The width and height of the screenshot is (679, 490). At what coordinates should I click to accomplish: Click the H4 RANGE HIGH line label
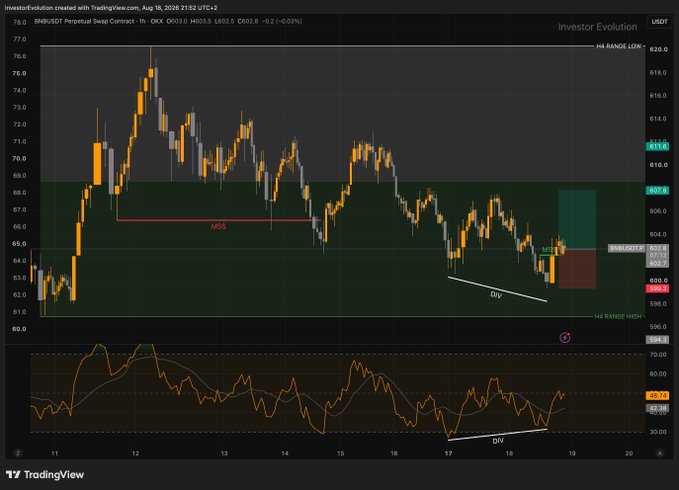point(618,316)
